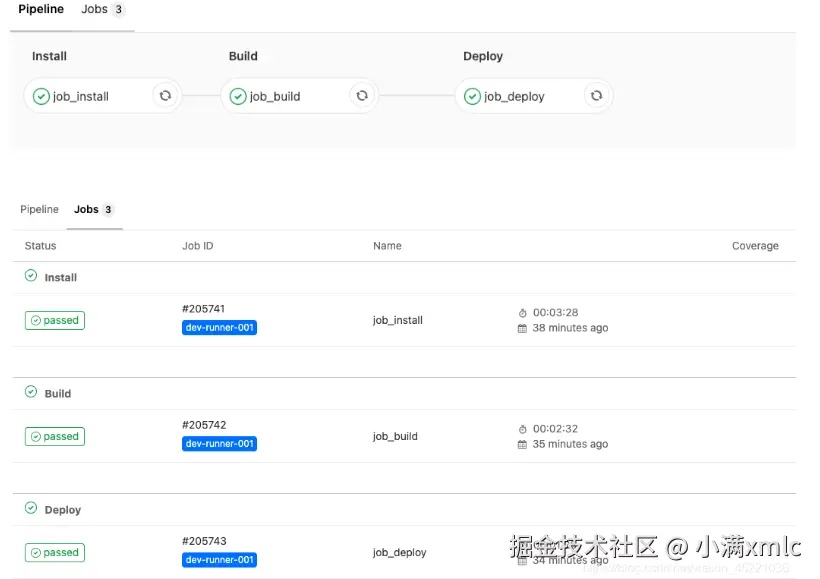Screen dimensions: 820x579
Task: Click job_install green status check icon
Action: [41, 96]
